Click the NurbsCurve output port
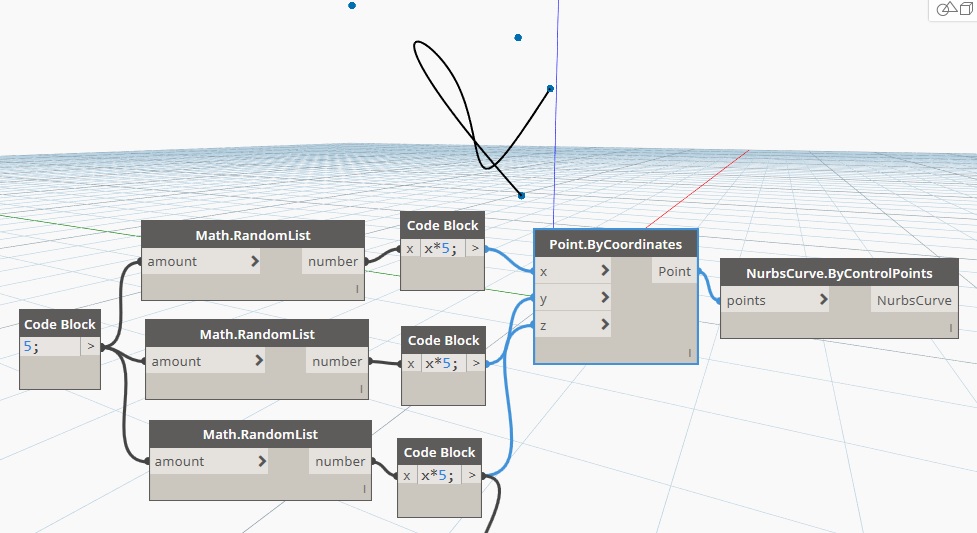This screenshot has height=533, width=977. click(x=914, y=300)
